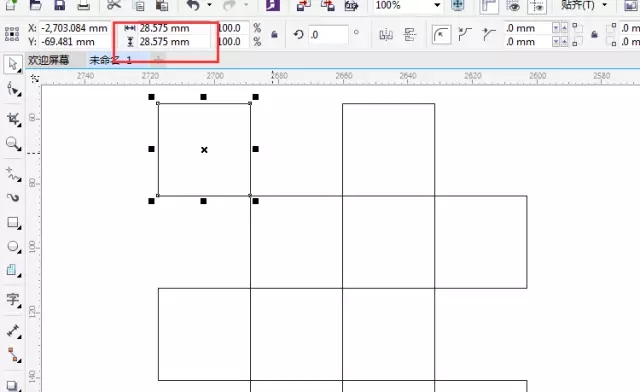Open the undo history dropdown arrow
The image size is (640, 392).
coord(209,5)
